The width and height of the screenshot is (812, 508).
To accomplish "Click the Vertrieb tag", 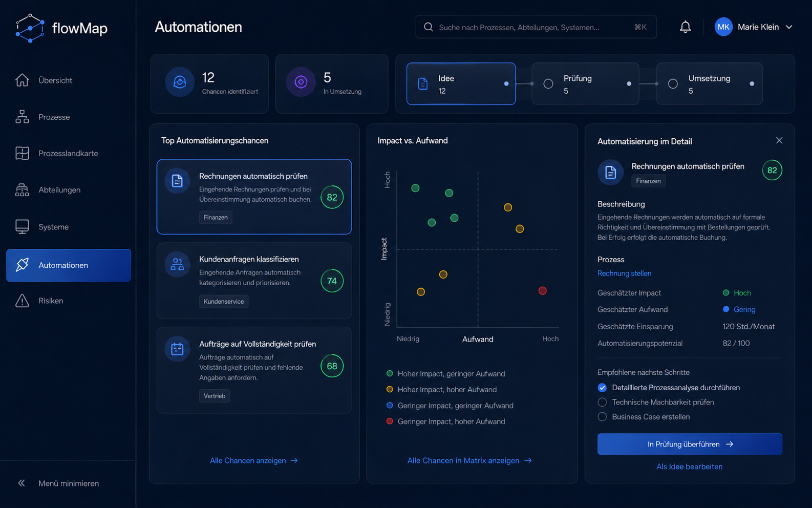I will point(215,396).
